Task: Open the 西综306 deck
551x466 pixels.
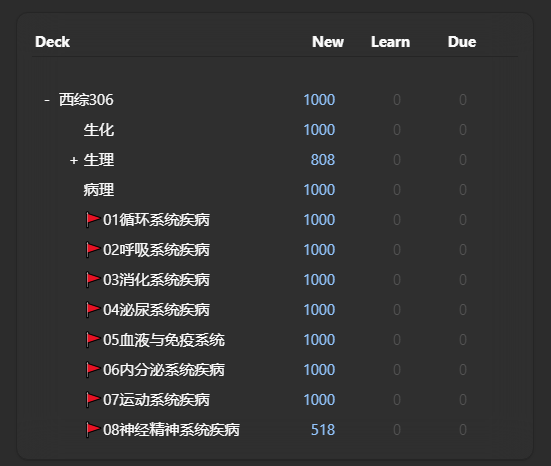Action: [x=86, y=100]
